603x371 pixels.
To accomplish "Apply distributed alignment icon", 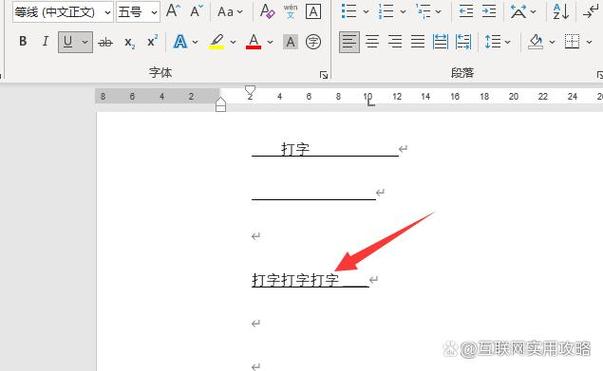I will tap(440, 42).
